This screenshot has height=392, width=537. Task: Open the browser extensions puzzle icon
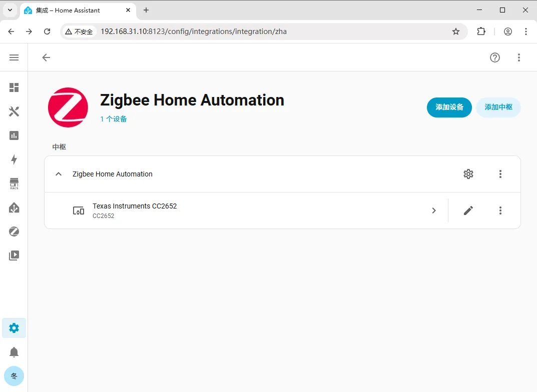click(x=481, y=31)
